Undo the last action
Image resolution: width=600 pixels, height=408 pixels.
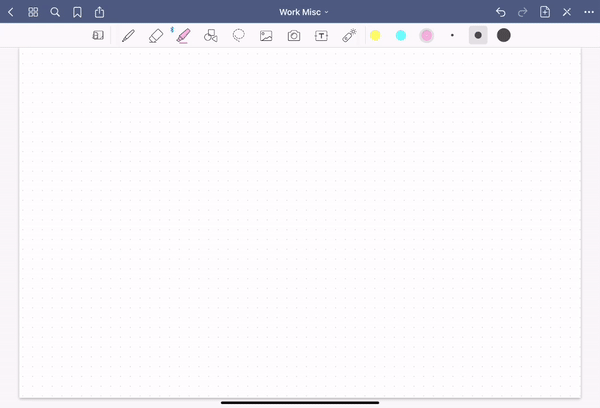pos(501,12)
